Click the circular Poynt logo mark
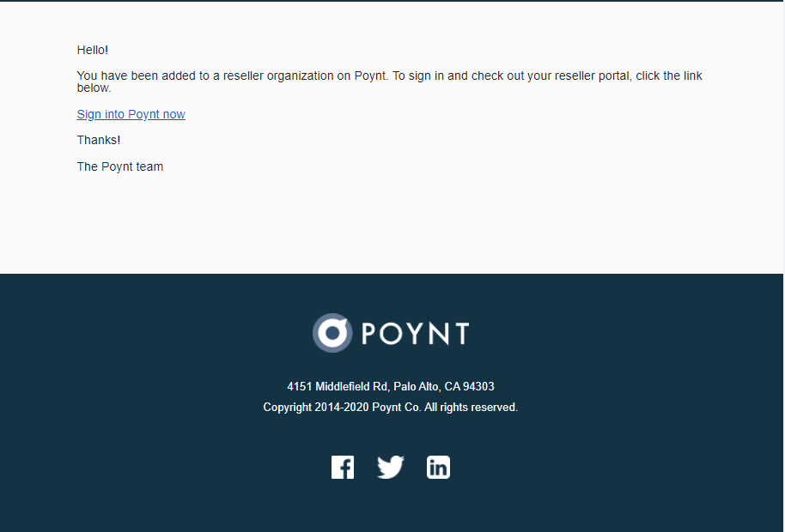Viewport: 785px width, 532px height. (x=332, y=333)
